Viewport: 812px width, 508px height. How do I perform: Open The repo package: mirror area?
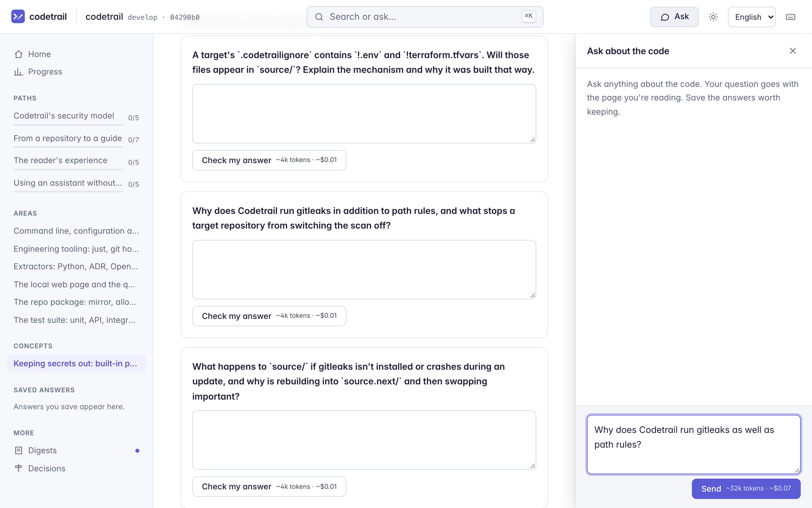point(75,302)
